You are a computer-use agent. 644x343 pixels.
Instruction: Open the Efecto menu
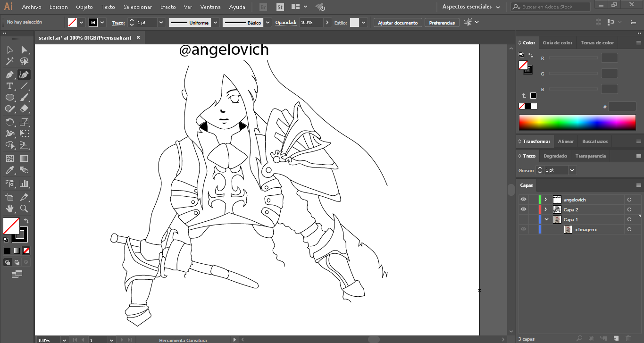click(x=168, y=7)
